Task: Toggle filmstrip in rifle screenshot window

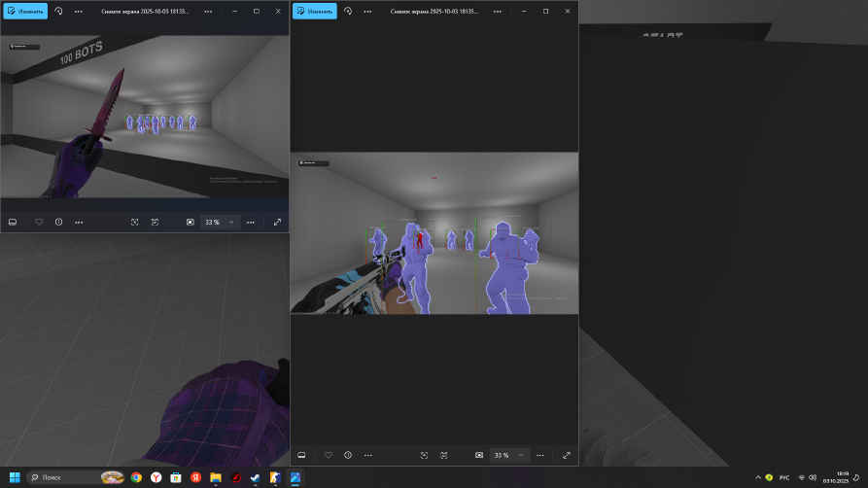Action: coord(301,455)
